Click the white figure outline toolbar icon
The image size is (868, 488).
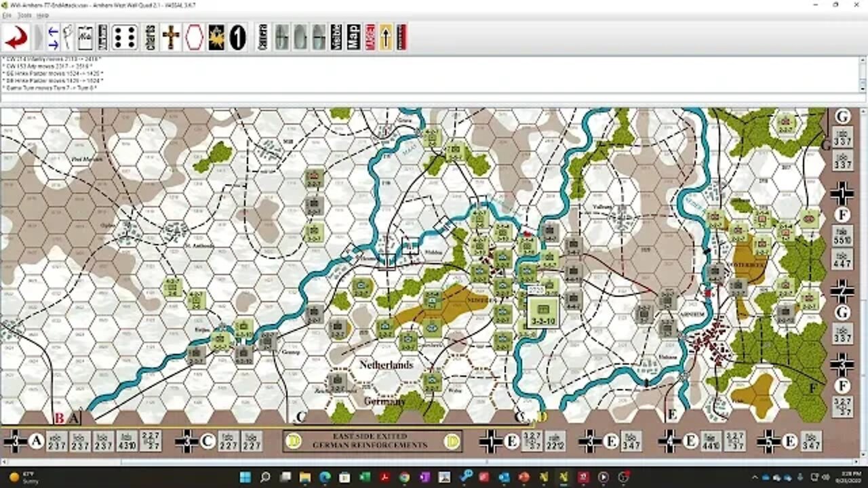pyautogui.click(x=68, y=37)
